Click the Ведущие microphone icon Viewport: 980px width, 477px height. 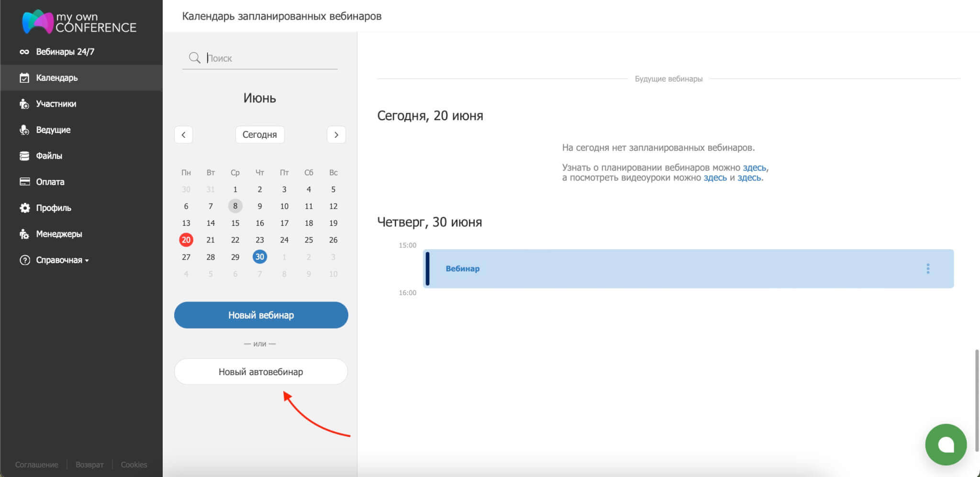pos(24,130)
